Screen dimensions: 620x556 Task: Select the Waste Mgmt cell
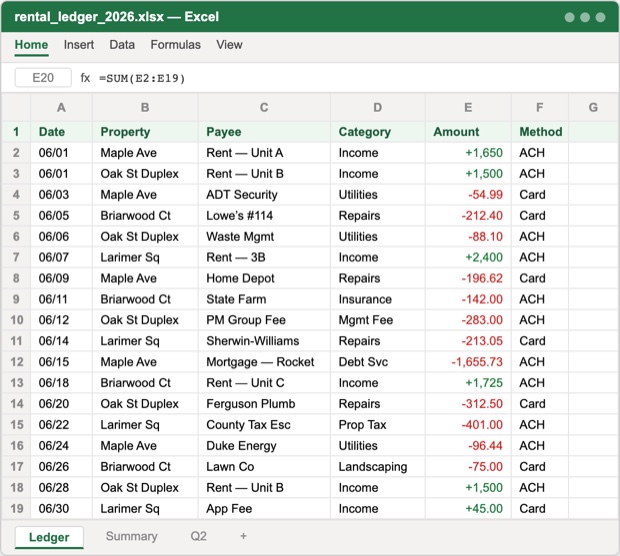pos(264,236)
